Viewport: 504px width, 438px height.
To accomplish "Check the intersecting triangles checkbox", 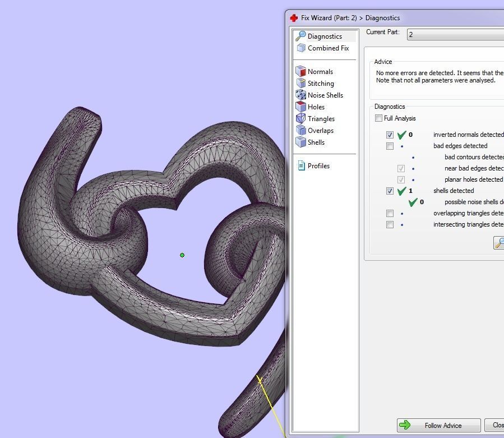I will pyautogui.click(x=390, y=224).
